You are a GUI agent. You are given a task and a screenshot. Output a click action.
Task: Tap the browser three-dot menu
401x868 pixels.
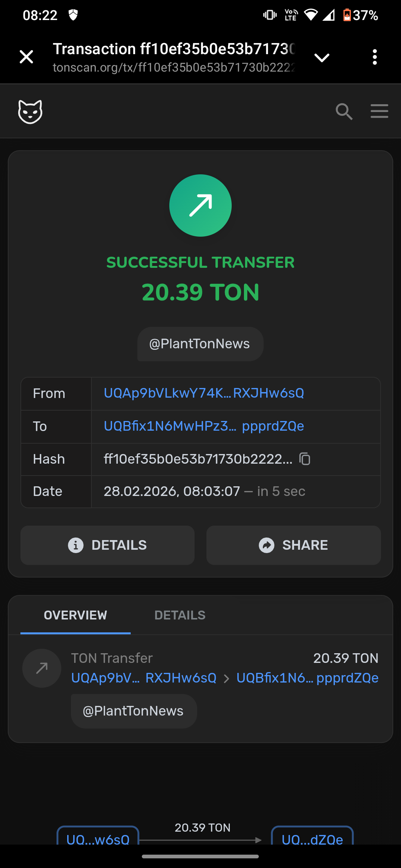375,57
